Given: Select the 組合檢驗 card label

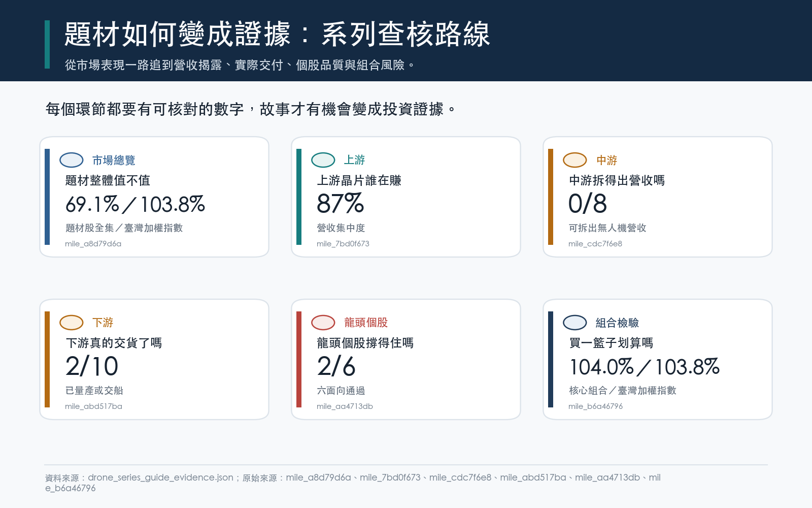Looking at the screenshot, I should [x=617, y=323].
